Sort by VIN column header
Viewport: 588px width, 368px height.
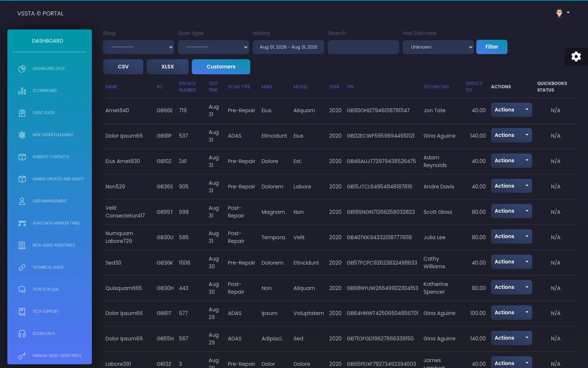pyautogui.click(x=350, y=87)
